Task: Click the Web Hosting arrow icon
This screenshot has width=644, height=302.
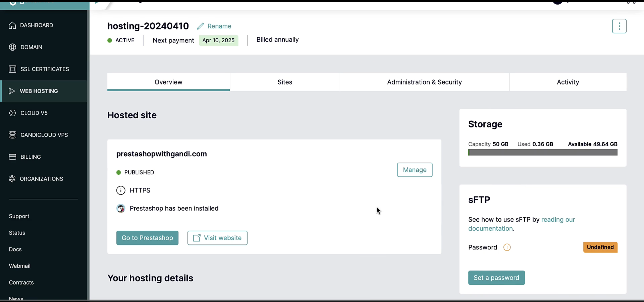Action: click(x=12, y=91)
